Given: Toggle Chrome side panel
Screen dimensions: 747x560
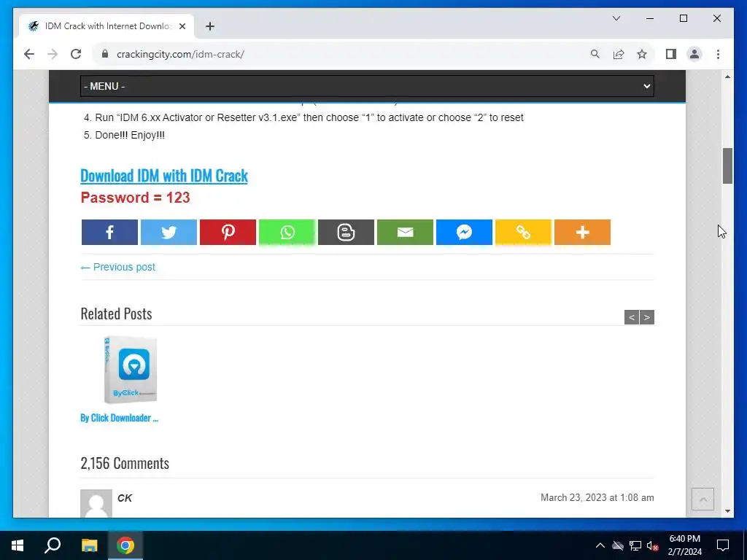Looking at the screenshot, I should click(x=671, y=54).
